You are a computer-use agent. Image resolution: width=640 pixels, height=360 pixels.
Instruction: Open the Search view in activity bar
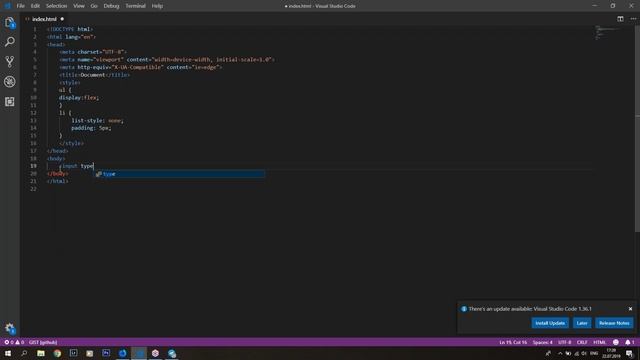coord(10,42)
